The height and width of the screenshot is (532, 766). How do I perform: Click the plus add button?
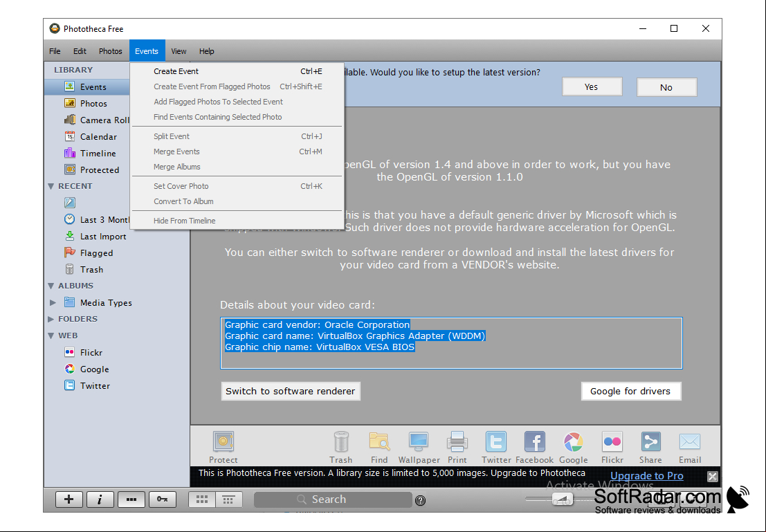69,499
